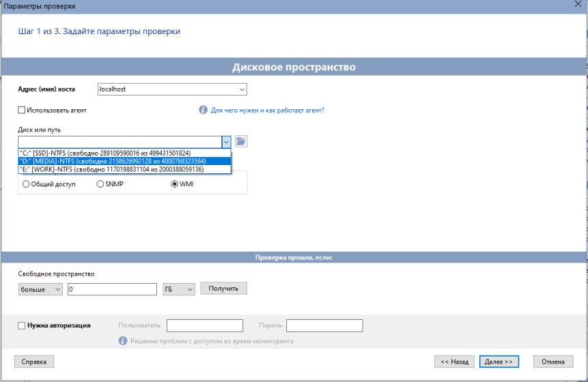This screenshot has width=588, height=382.
Task: Open the ГБ units dropdown
Action: coord(179,289)
